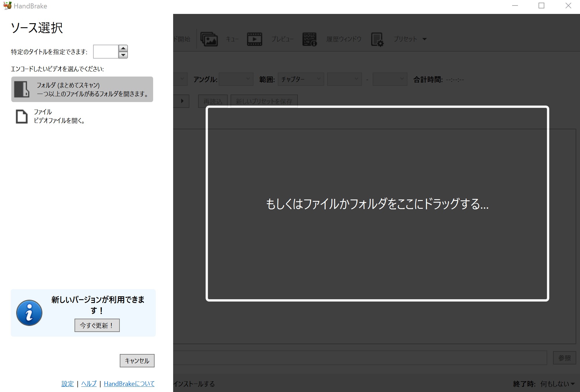580x392 pixels.
Task: Increase the title number spinner
Action: pos(123,48)
